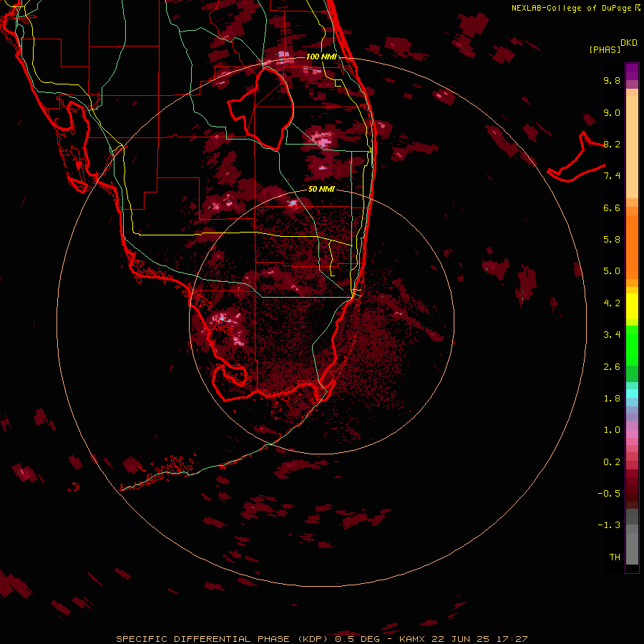Click the 8.2 value on the color scale
Viewport: 644px width, 644px height.
point(612,144)
